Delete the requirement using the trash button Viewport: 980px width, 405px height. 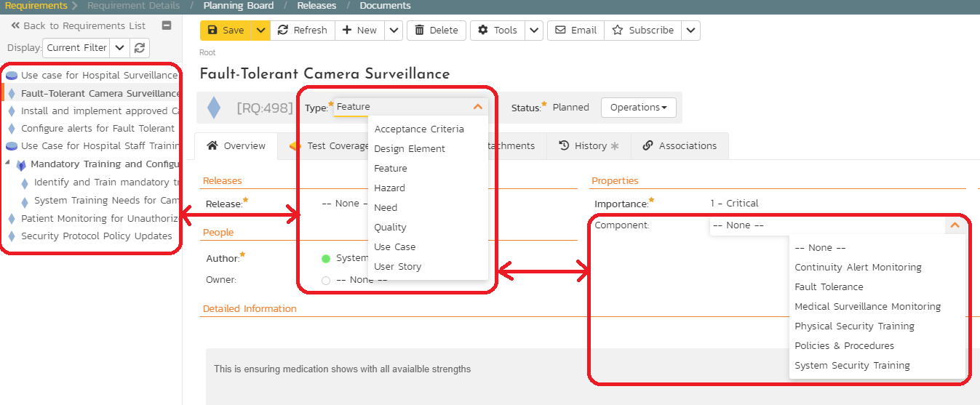pyautogui.click(x=437, y=30)
